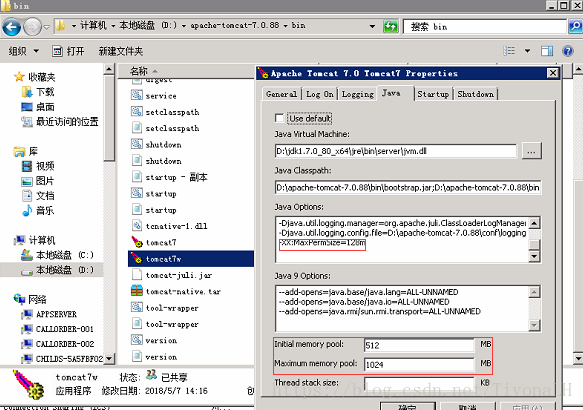583x410 pixels.
Task: Click the Maximum memory pool field
Action: [419, 365]
